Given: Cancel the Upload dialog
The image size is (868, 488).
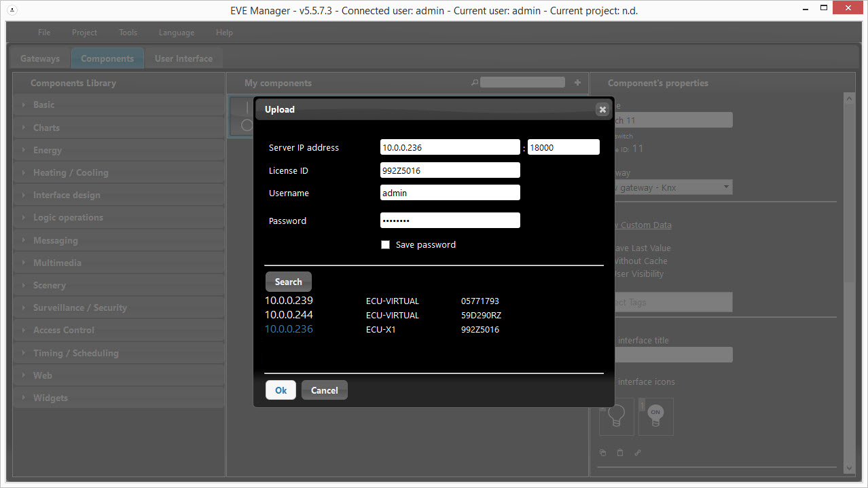Looking at the screenshot, I should click(x=325, y=390).
